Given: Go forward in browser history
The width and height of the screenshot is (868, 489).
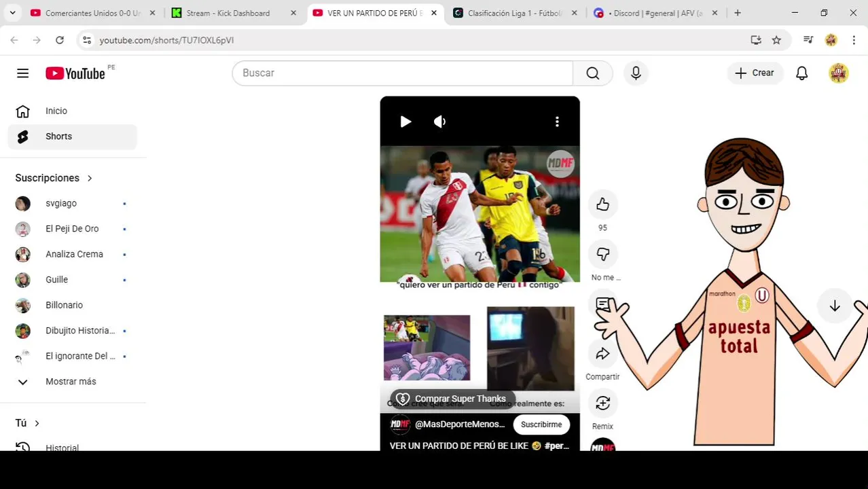Looking at the screenshot, I should [x=37, y=40].
